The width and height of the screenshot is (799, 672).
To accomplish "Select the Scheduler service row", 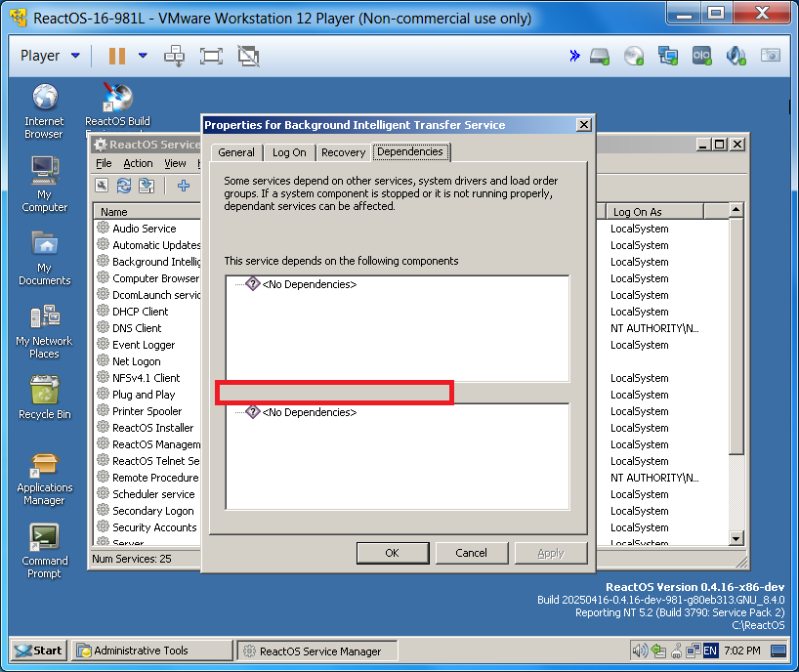I will click(147, 494).
